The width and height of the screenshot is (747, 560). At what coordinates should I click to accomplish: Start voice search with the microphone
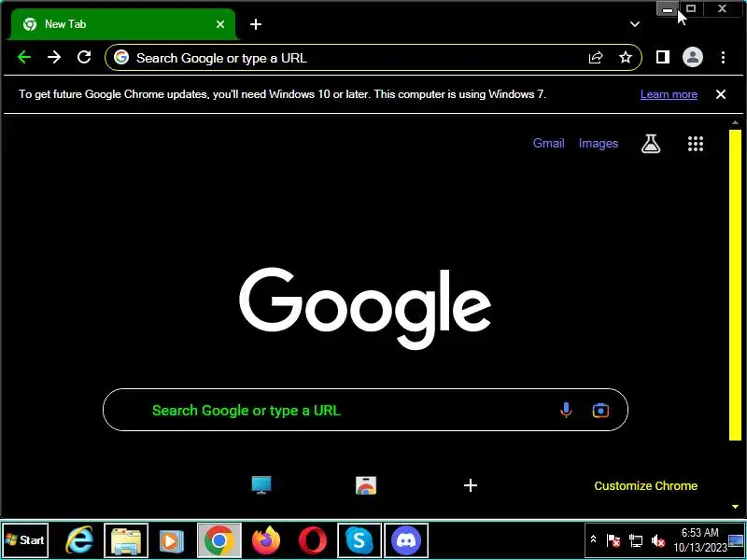tap(566, 410)
